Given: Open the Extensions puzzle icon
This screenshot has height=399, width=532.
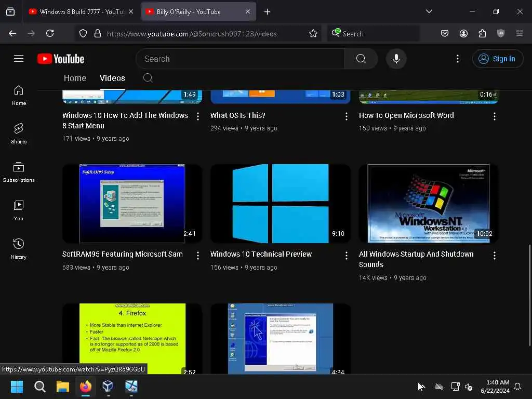Looking at the screenshot, I should [482, 33].
